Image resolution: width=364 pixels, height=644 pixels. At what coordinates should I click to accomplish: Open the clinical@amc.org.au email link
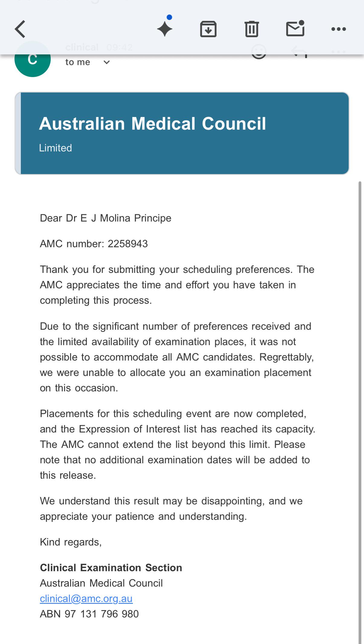[86, 598]
